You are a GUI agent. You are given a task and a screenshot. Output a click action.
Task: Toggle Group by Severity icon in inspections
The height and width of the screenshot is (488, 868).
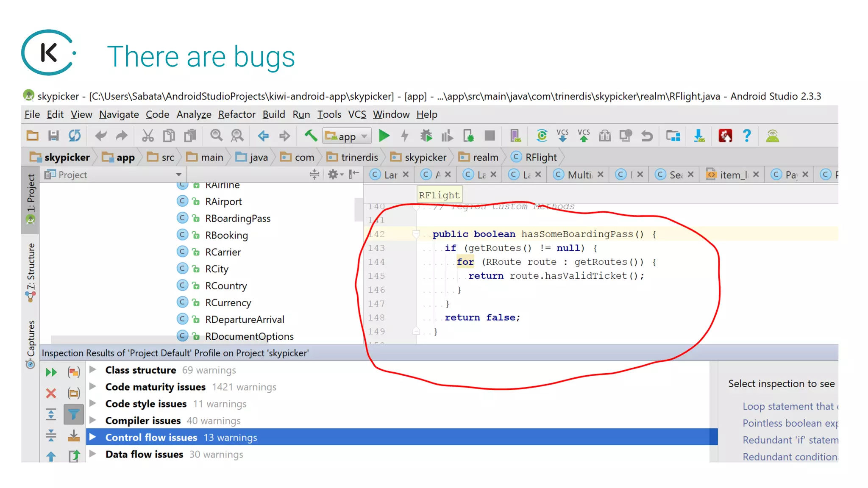(74, 372)
